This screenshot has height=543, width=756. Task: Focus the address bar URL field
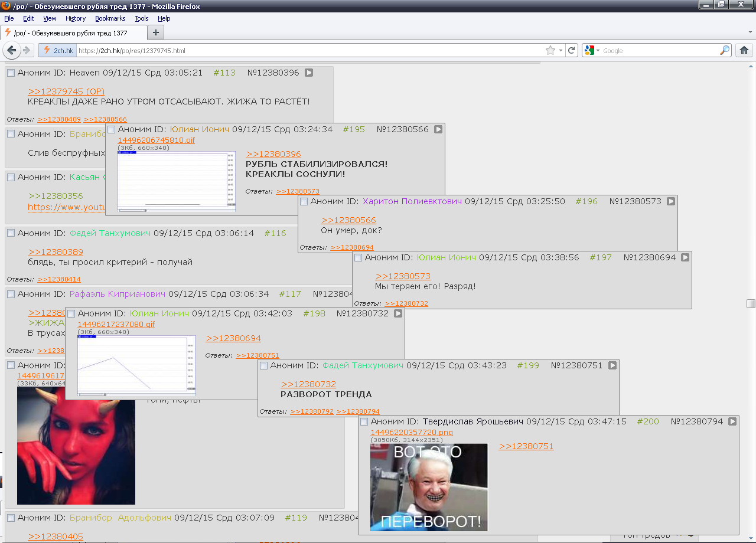[310, 51]
